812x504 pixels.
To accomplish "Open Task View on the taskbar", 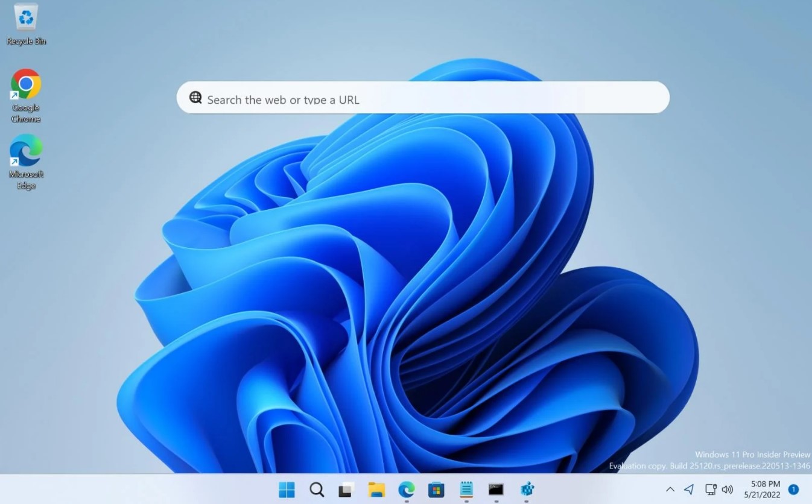I will tap(346, 490).
